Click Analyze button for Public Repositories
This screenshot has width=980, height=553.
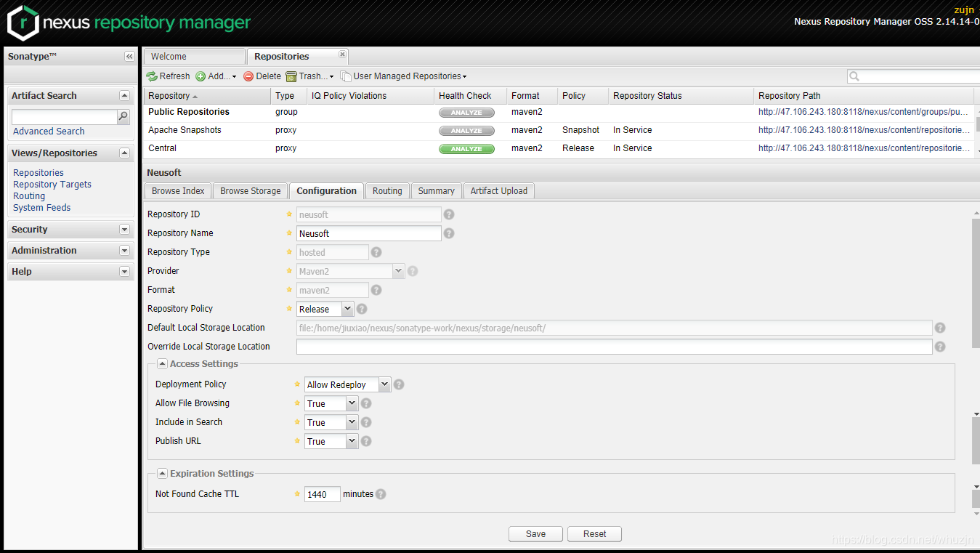[x=466, y=113]
